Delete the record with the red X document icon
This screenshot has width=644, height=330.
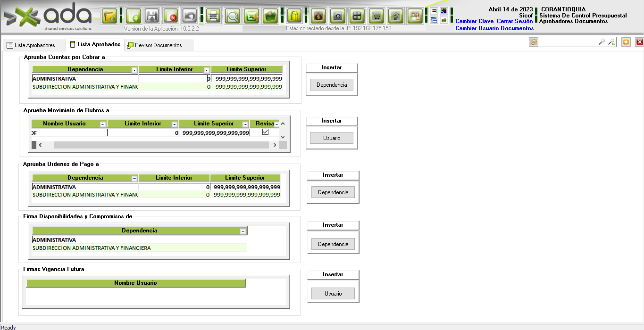coord(171,16)
